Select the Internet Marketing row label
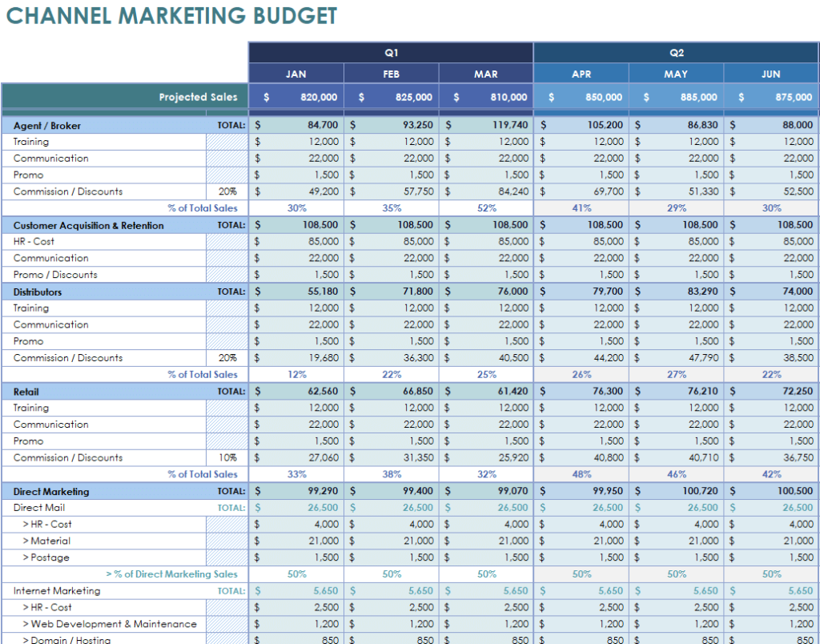820x644 pixels. tap(57, 590)
